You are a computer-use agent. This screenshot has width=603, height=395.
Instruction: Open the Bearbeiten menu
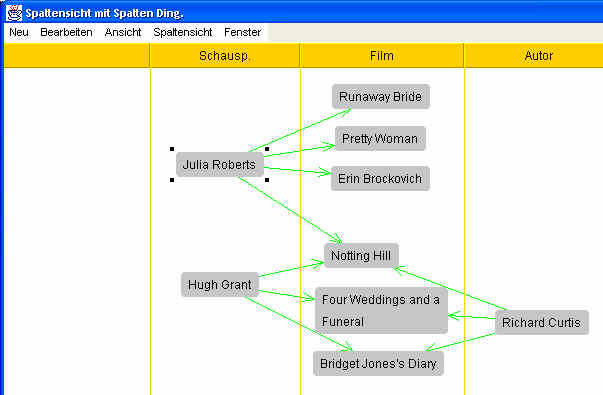[66, 32]
